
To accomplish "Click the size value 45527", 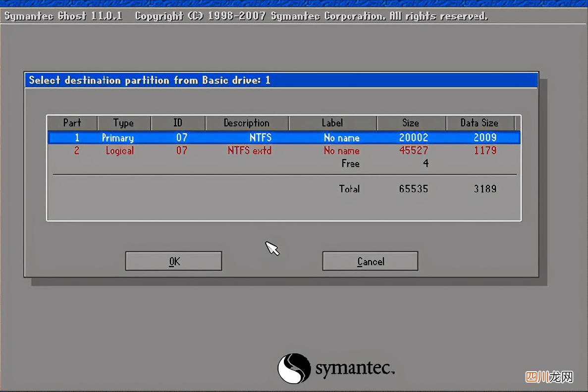I will [x=414, y=151].
